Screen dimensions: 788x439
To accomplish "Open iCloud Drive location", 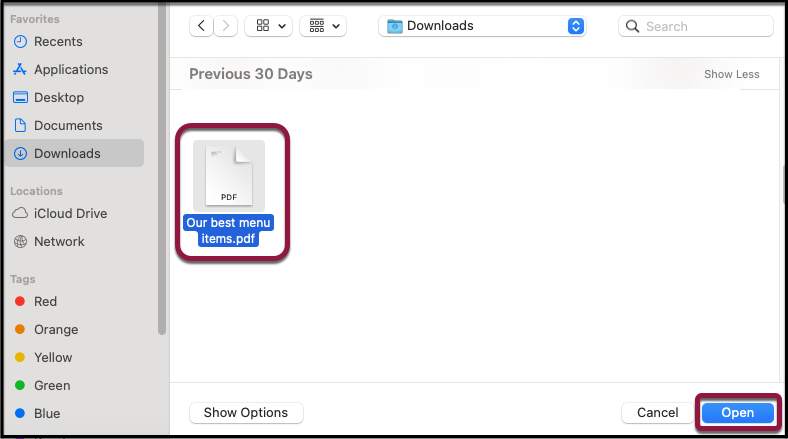I will [x=70, y=213].
